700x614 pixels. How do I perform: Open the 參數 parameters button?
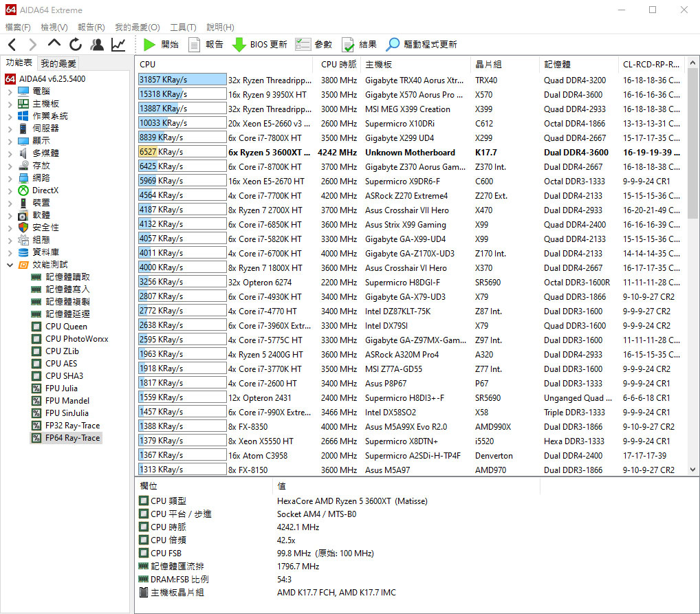314,44
